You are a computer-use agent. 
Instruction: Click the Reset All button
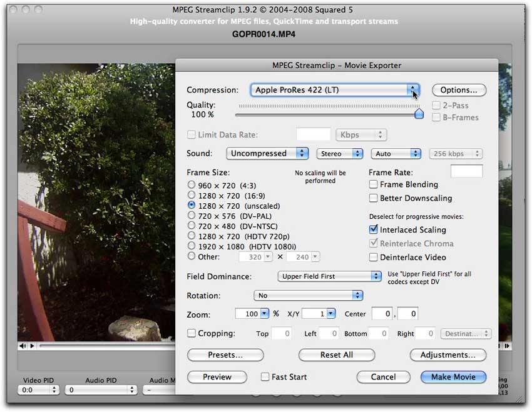(337, 355)
